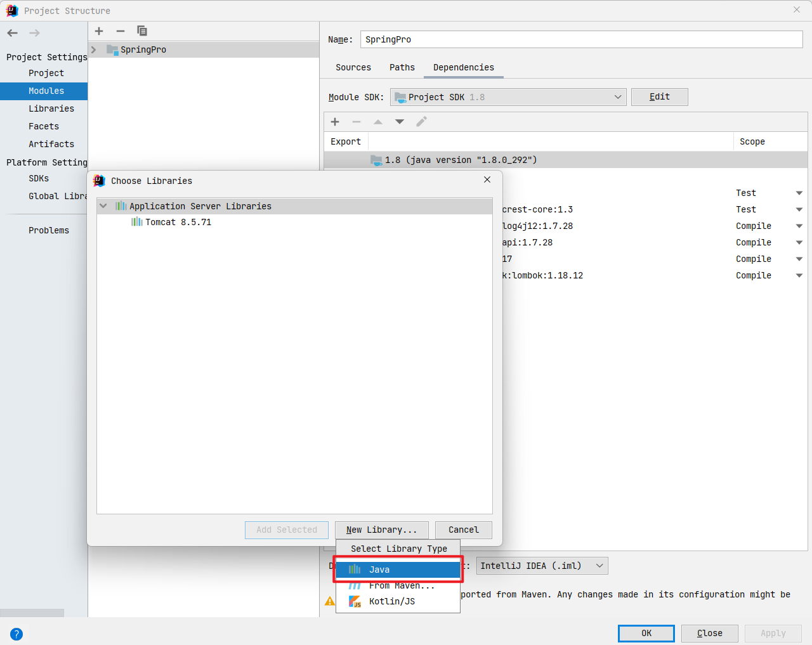Click the Kotlin/JS library icon
Screen dimensions: 812x645
click(x=355, y=601)
